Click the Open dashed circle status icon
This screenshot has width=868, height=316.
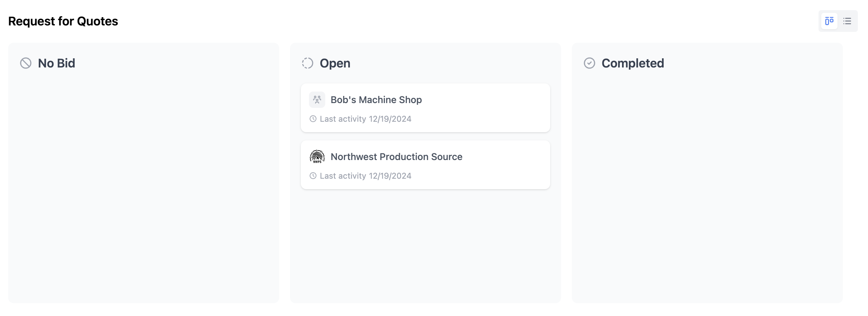click(307, 63)
